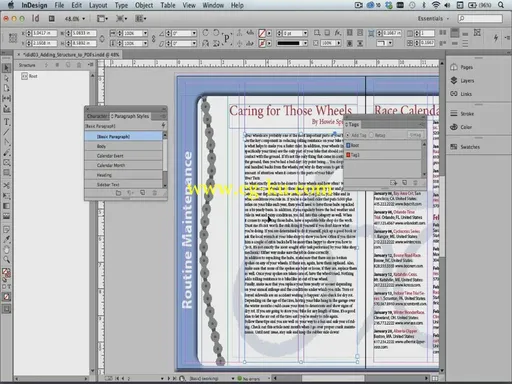This screenshot has height=384, width=512.
Task: Open the Table menu
Action: tap(168, 5)
